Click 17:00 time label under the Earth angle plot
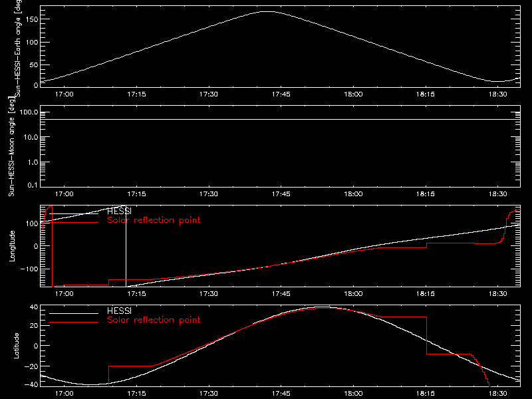The image size is (532, 399). point(64,94)
